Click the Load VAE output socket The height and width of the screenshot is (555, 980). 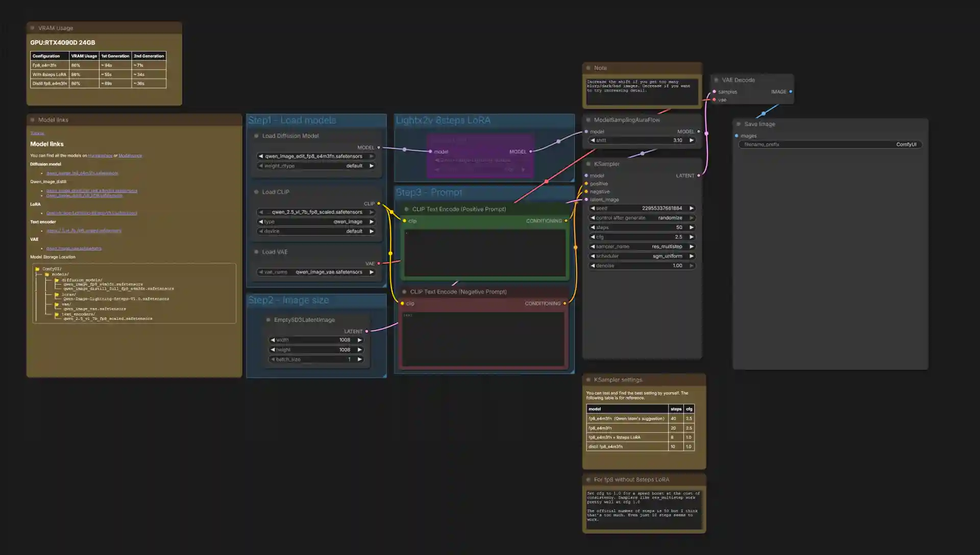(x=378, y=264)
